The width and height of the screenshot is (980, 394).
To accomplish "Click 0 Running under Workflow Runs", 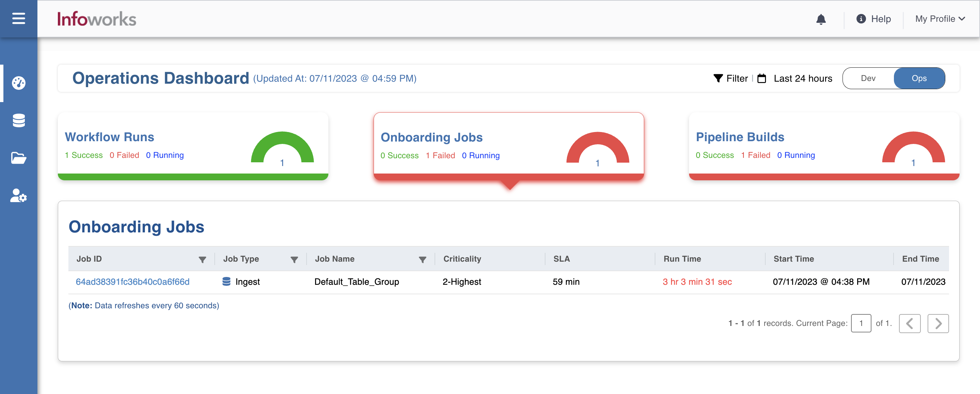I will click(x=165, y=155).
